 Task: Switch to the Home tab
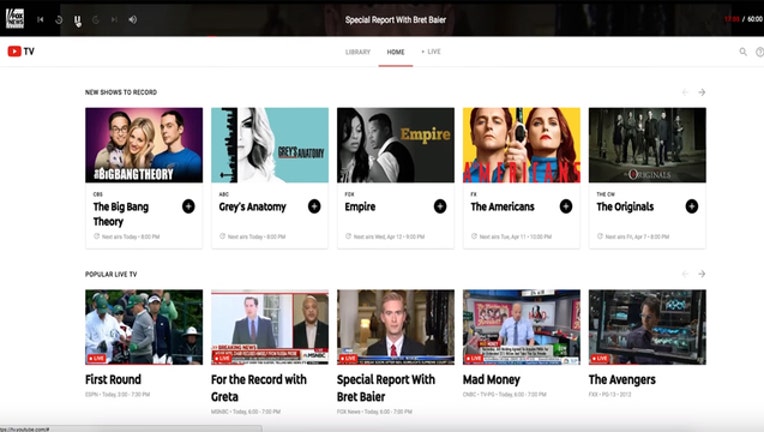tap(396, 52)
